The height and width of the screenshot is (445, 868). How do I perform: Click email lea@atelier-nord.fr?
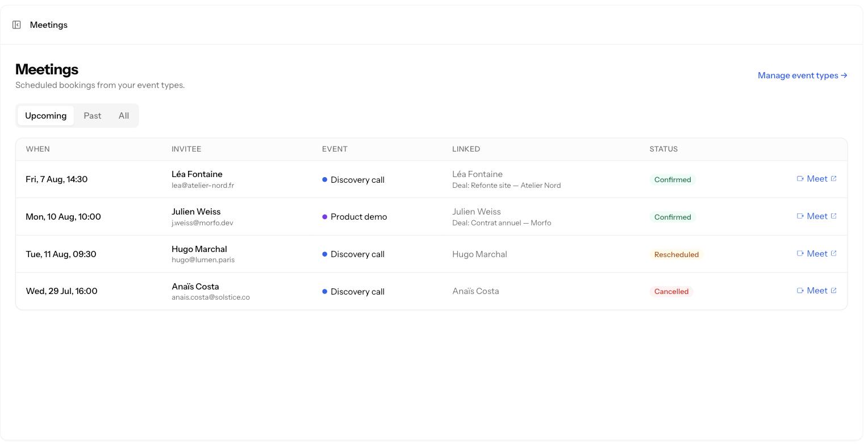click(203, 186)
